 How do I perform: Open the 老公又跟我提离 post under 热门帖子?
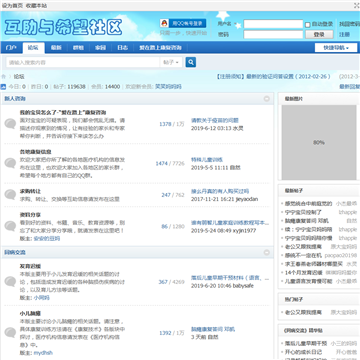click(303, 313)
